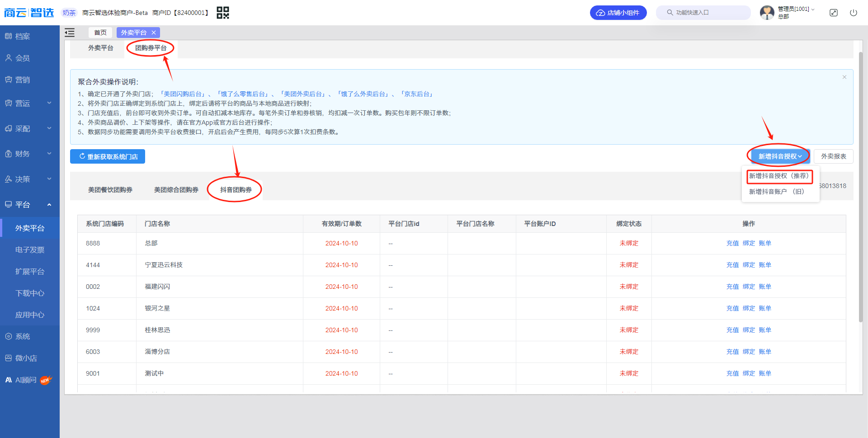The image size is (868, 438).
Task: Choose 新增抖音授权(推荐) from the dropdown
Action: pyautogui.click(x=779, y=176)
